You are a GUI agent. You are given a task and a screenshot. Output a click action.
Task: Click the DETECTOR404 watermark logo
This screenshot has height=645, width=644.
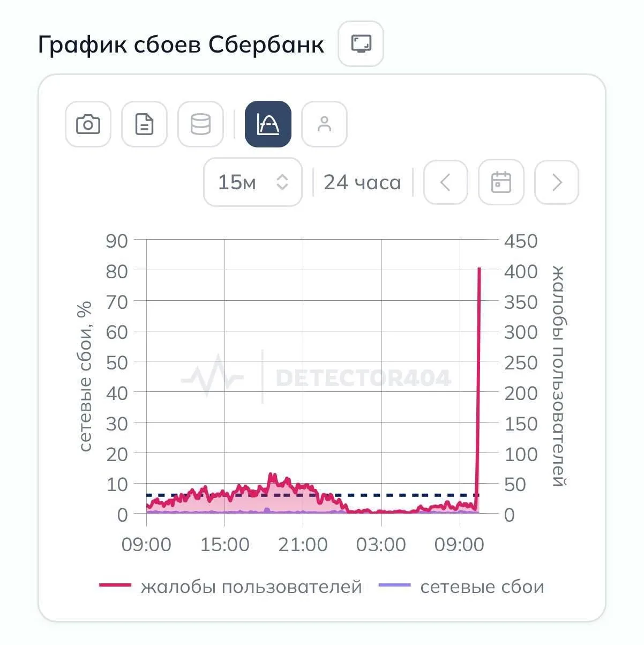pos(316,378)
